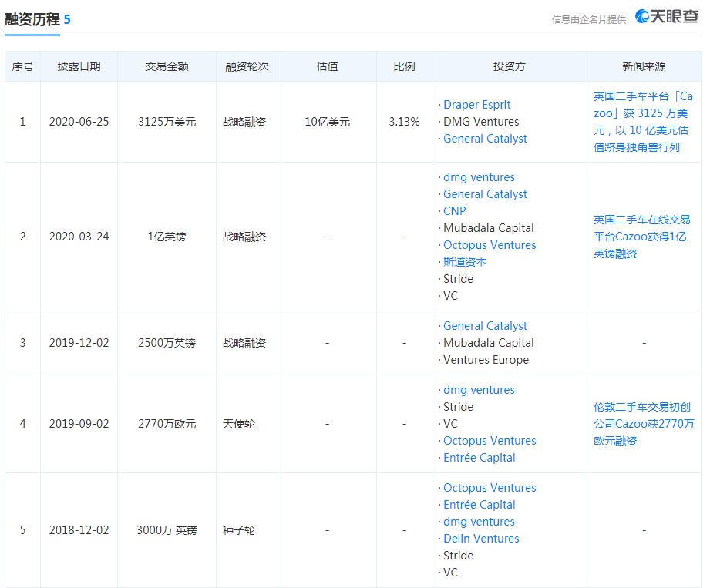Open the news link about Cazoo 3125 万美元

tap(643, 122)
